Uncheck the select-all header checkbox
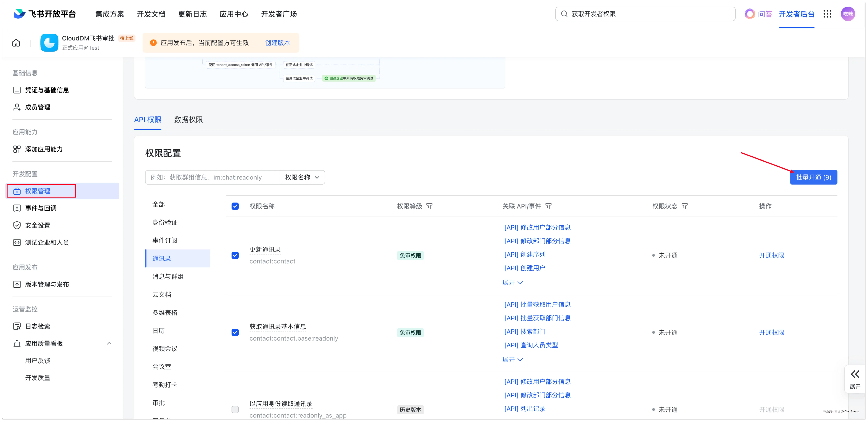 (235, 206)
